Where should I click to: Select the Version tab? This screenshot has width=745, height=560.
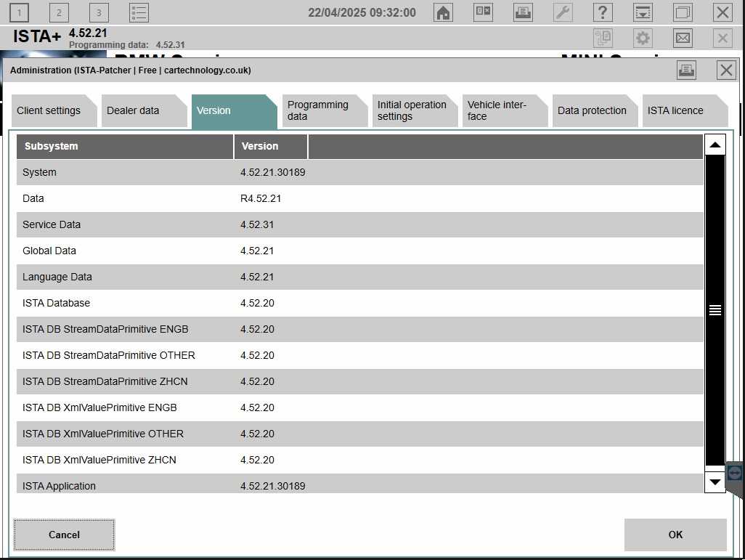pos(235,112)
